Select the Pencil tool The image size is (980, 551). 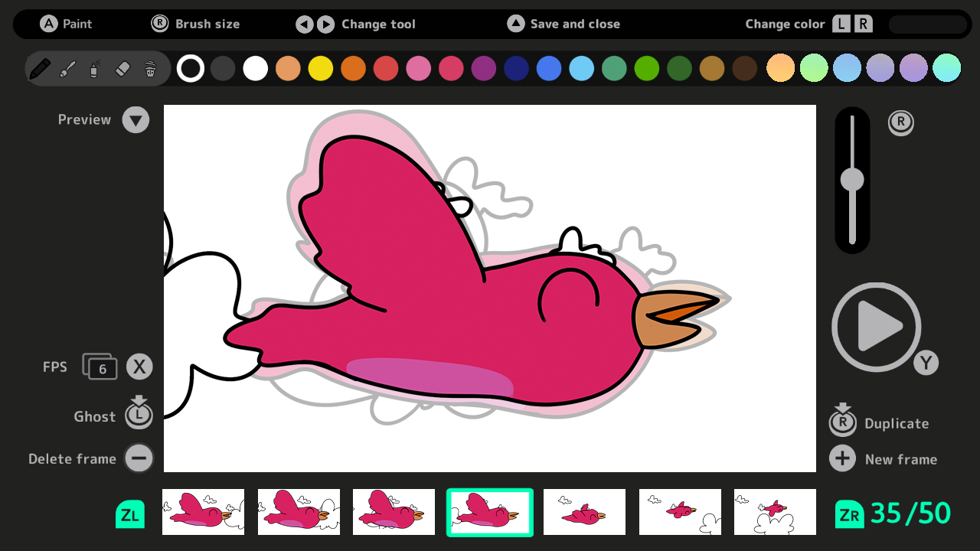(x=41, y=67)
